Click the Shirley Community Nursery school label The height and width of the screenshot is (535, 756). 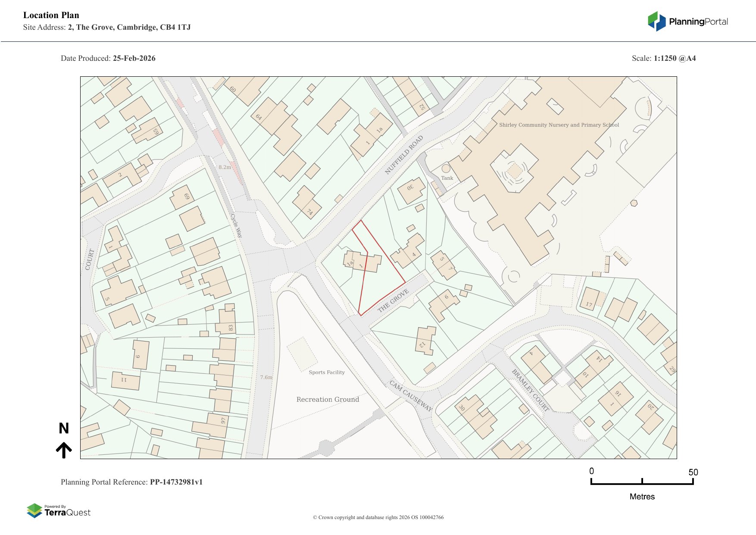[x=559, y=125]
